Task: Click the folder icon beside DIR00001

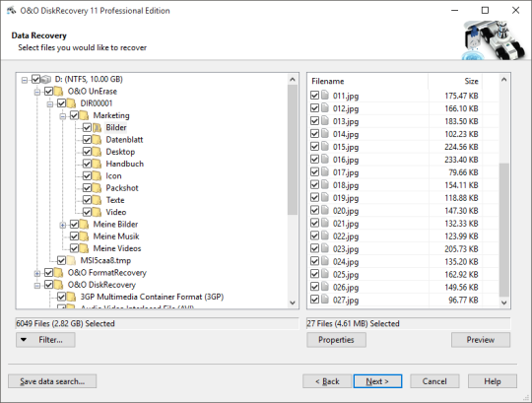Action: [x=71, y=103]
